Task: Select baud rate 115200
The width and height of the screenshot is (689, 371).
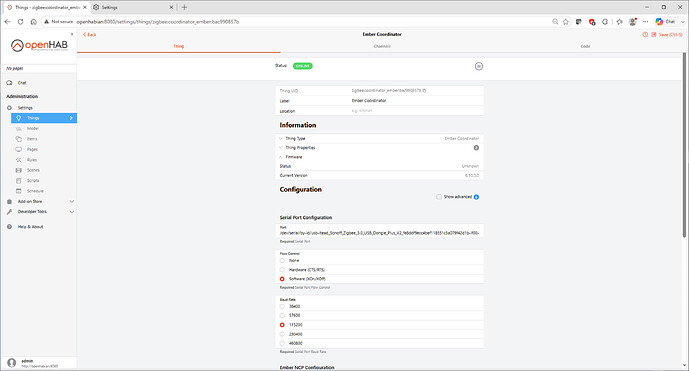Action: 282,325
